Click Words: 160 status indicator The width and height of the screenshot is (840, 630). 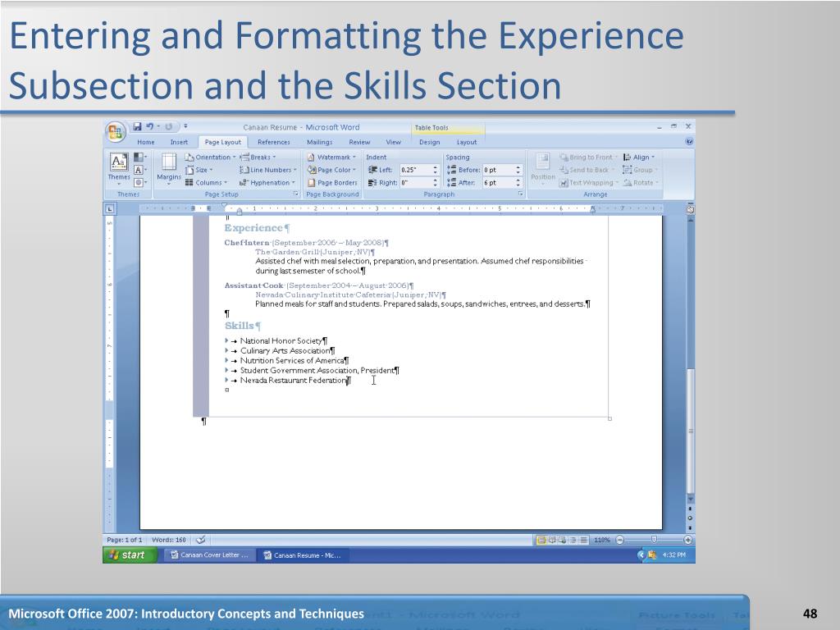(x=169, y=540)
